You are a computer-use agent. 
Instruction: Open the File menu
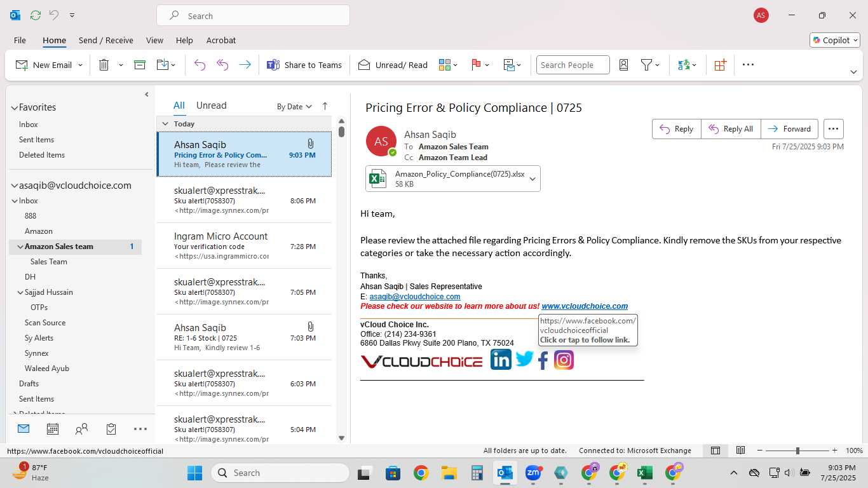click(x=20, y=40)
